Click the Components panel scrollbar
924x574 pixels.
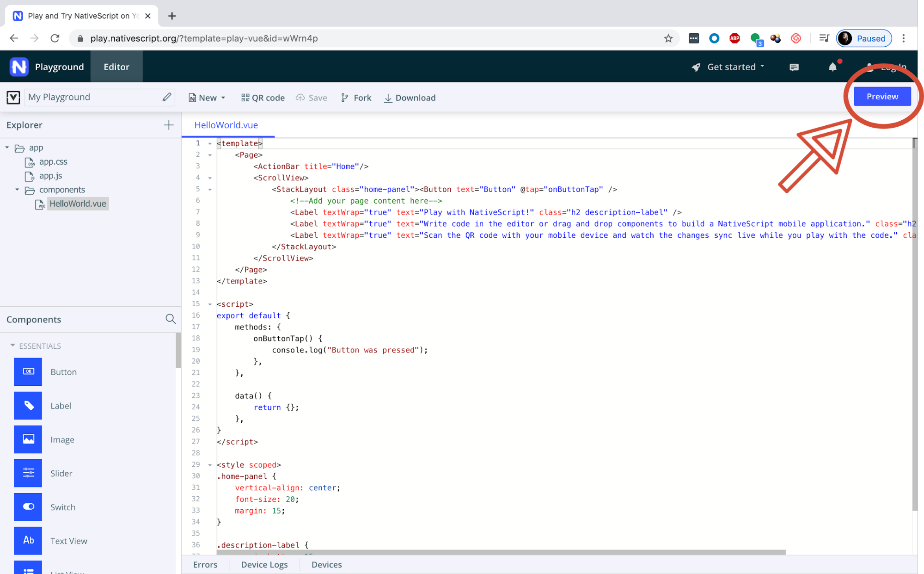178,351
